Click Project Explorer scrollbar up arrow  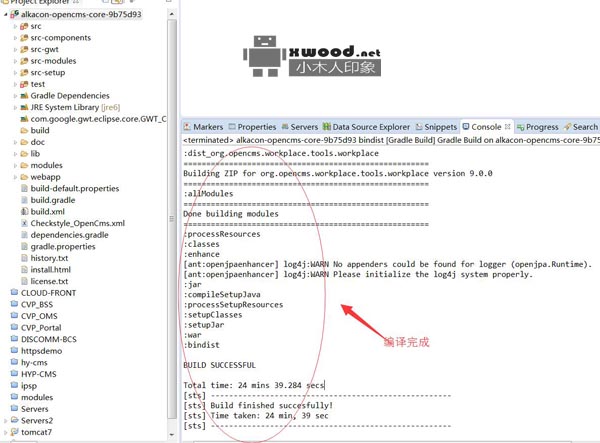pyautogui.click(x=172, y=14)
